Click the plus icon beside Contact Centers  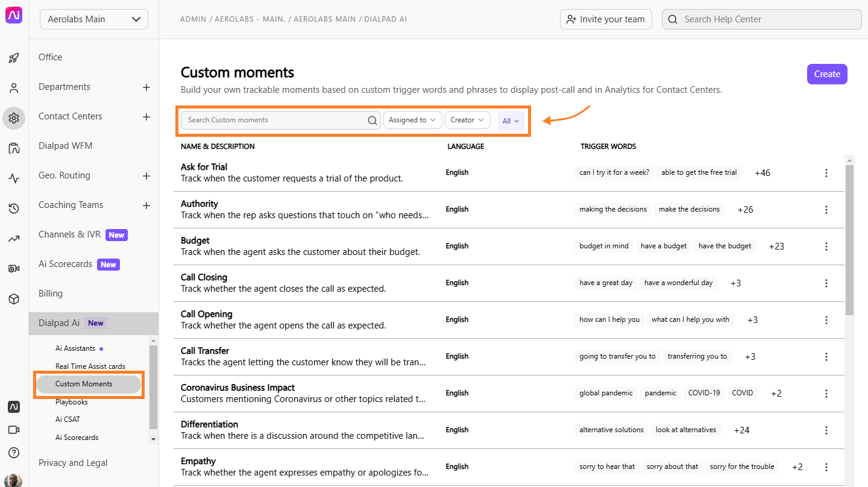tap(146, 117)
